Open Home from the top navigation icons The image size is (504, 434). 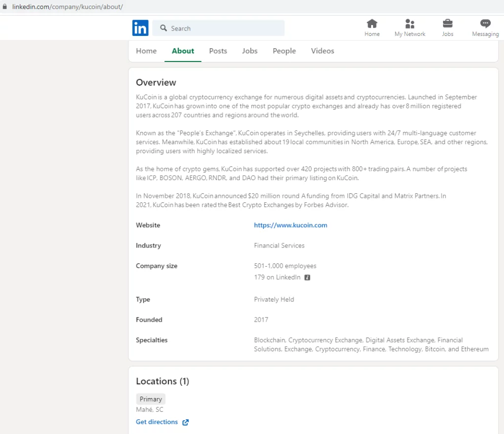[372, 24]
